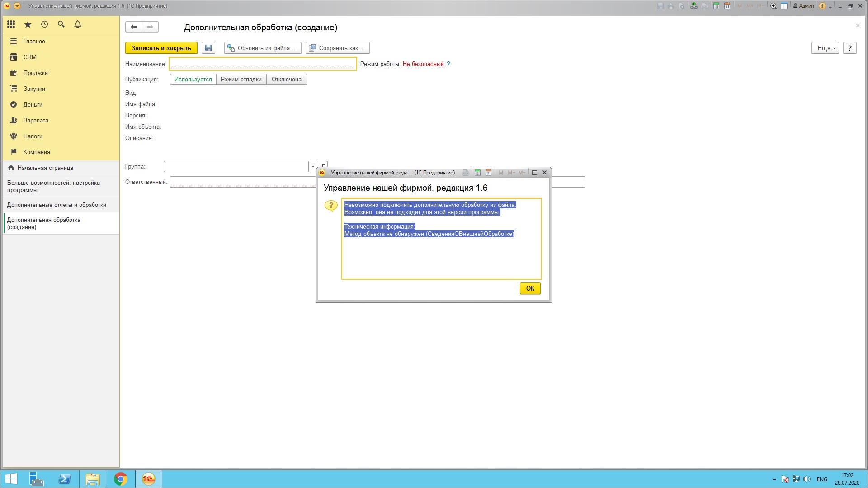Open Google Chrome from taskbar
Image resolution: width=868 pixels, height=488 pixels.
(121, 479)
